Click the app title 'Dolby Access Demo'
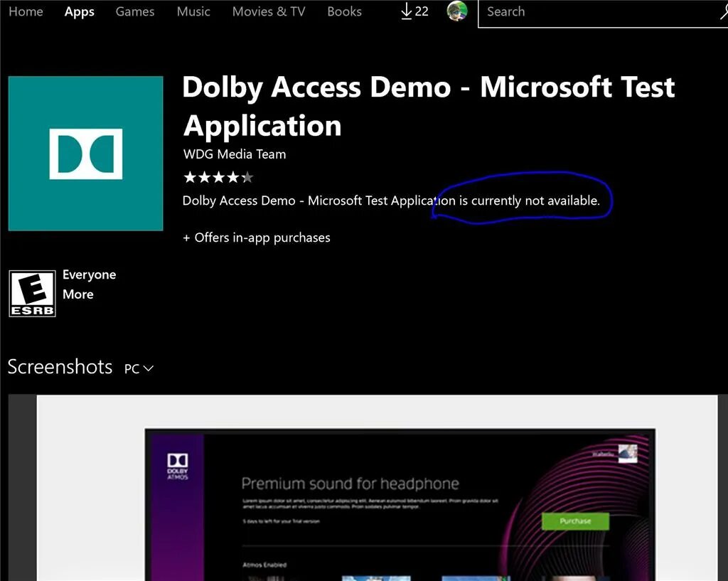This screenshot has height=581, width=728. click(429, 106)
